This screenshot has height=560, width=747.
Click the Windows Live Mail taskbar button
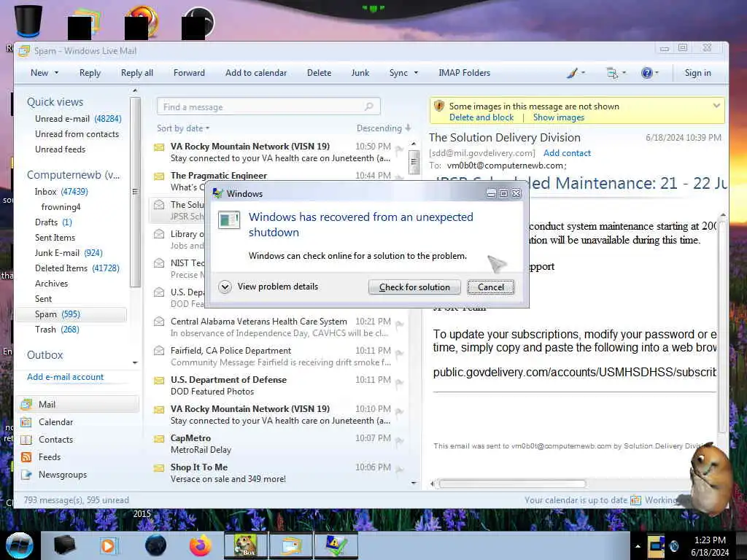coord(292,545)
